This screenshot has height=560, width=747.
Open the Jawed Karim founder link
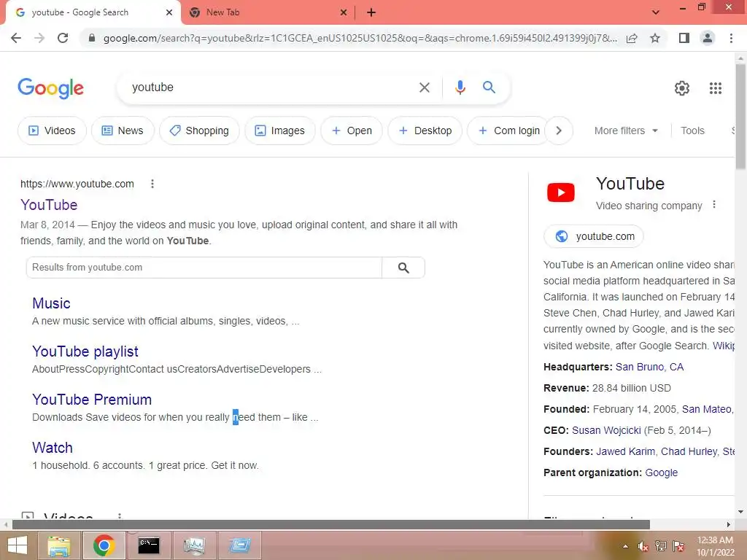tap(625, 451)
